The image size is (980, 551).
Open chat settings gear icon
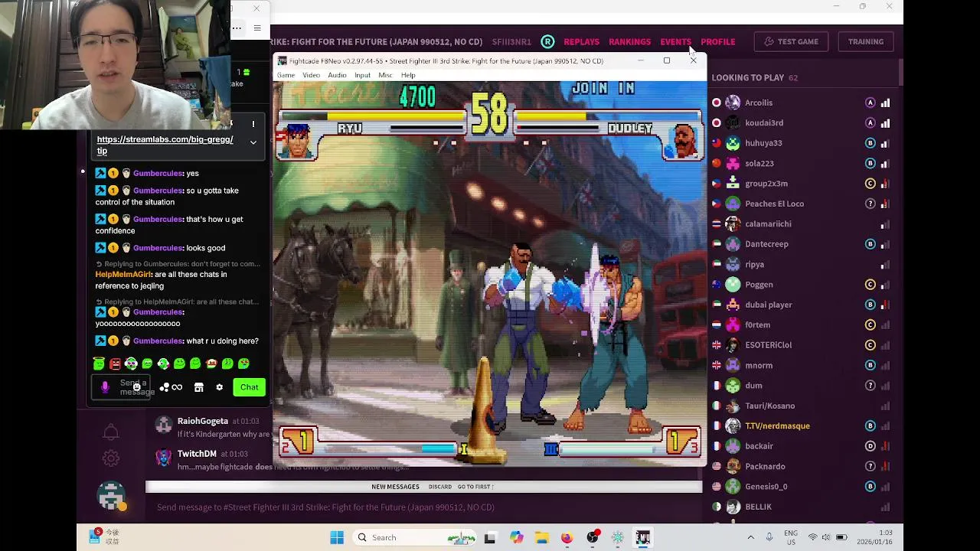coord(219,387)
